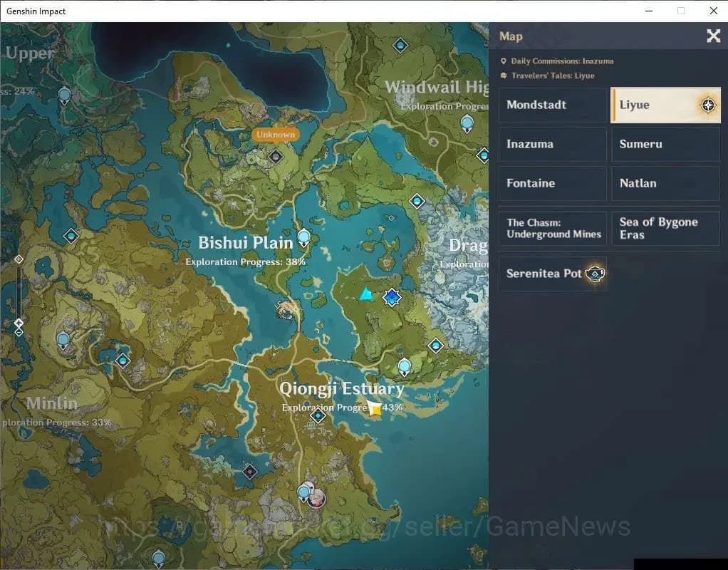
Task: Click the teleport pin at the map's bottom edge
Action: click(159, 559)
